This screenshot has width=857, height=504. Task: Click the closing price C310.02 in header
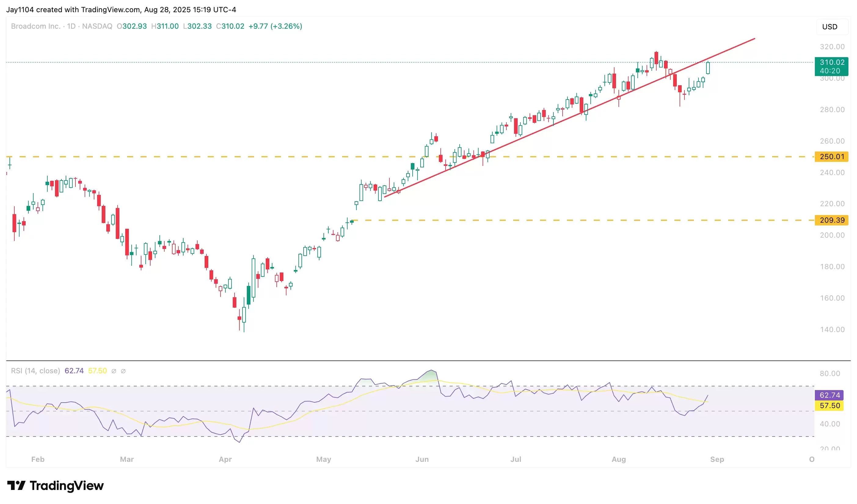pos(230,26)
